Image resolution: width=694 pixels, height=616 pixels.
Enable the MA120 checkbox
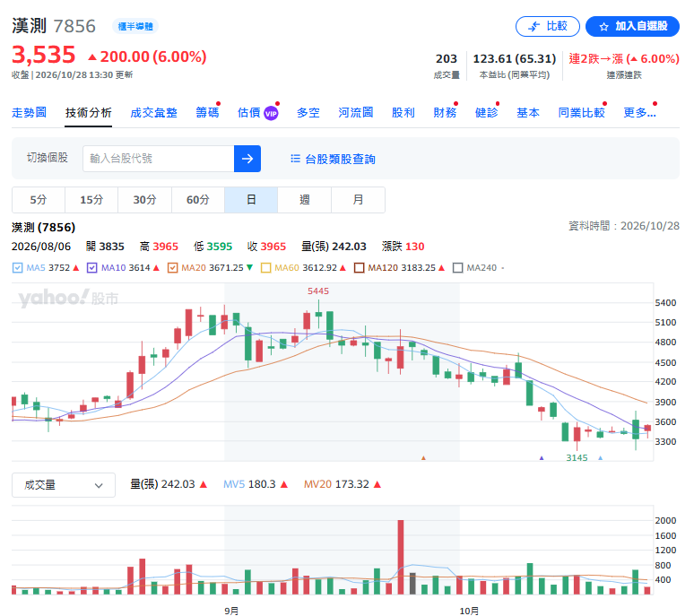[359, 268]
